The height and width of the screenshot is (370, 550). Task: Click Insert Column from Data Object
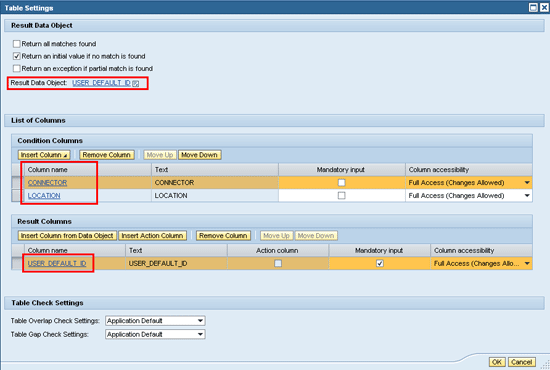click(x=67, y=236)
